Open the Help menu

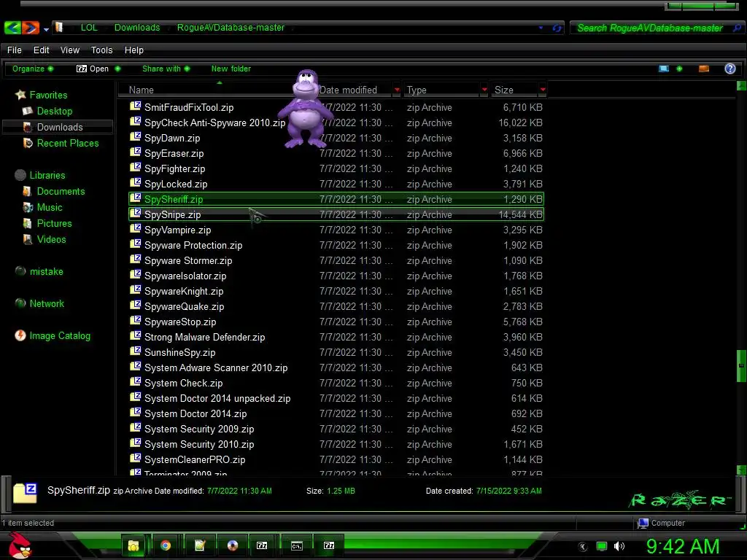[x=134, y=50]
